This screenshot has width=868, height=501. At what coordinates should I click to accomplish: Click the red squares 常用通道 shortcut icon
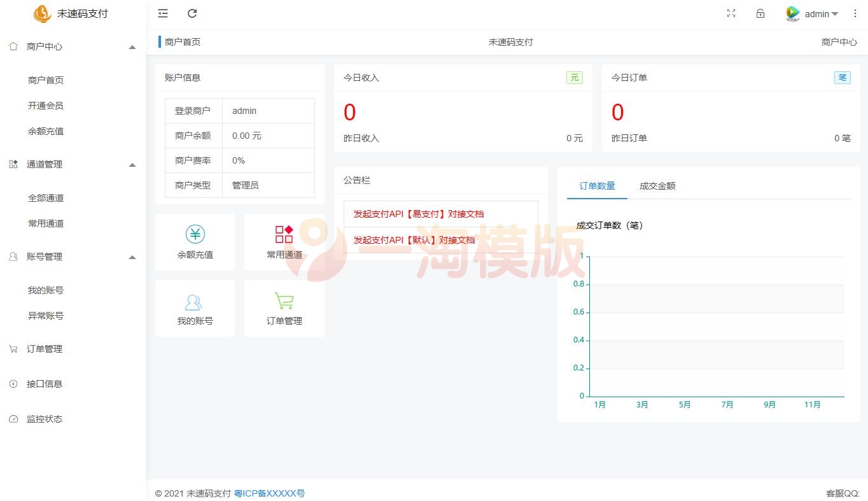click(284, 234)
